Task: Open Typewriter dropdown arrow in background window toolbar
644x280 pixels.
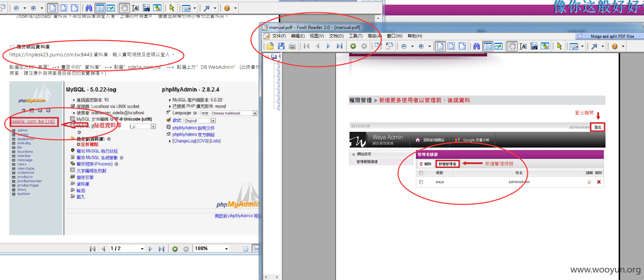Action: (195, 8)
